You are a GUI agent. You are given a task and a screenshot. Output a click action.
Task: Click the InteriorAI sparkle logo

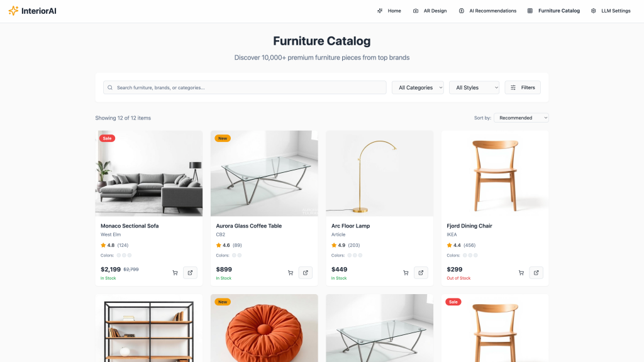click(x=14, y=11)
